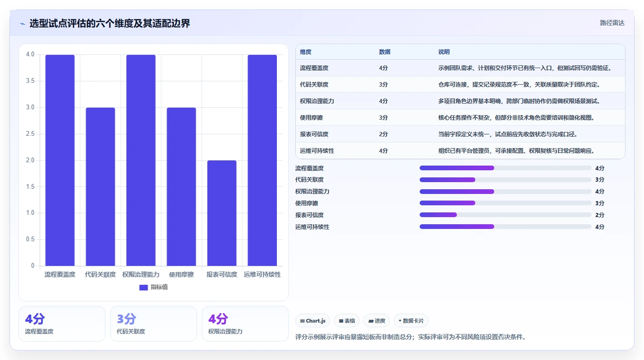The width and height of the screenshot is (644, 360).
Task: Open the 4分 流程覆盖度 summary card
Action: coord(62,324)
